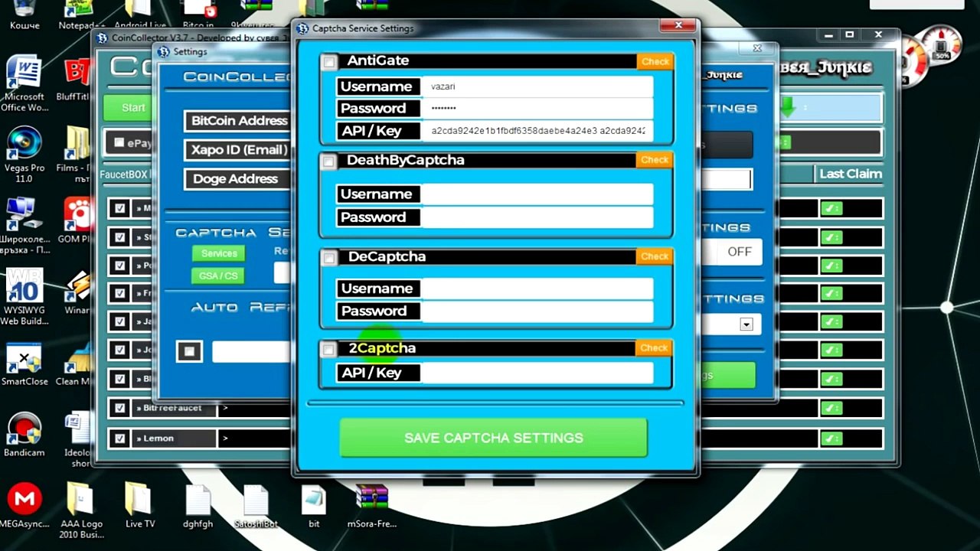Viewport: 980px width, 551px height.
Task: Uncheck the BitFreeFaucet row checkbox
Action: pyautogui.click(x=119, y=409)
